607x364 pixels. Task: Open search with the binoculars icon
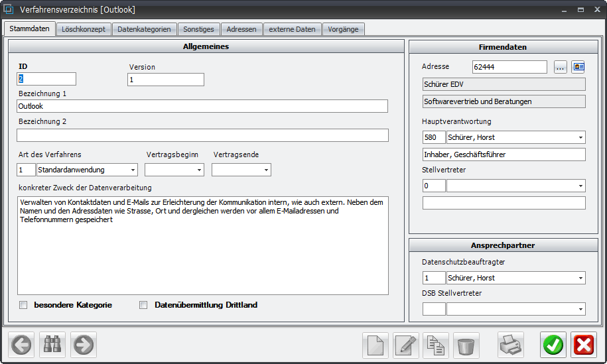[x=52, y=345]
